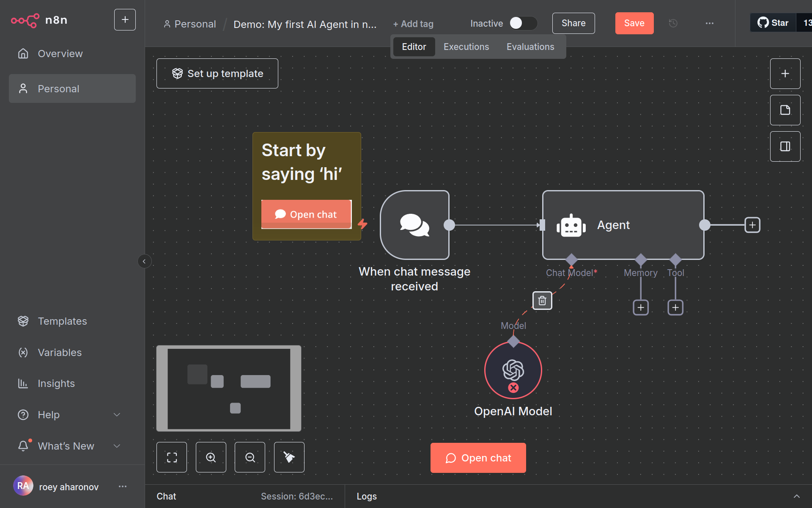This screenshot has height=508, width=812.
Task: Delete connection using the trash icon
Action: 542,301
